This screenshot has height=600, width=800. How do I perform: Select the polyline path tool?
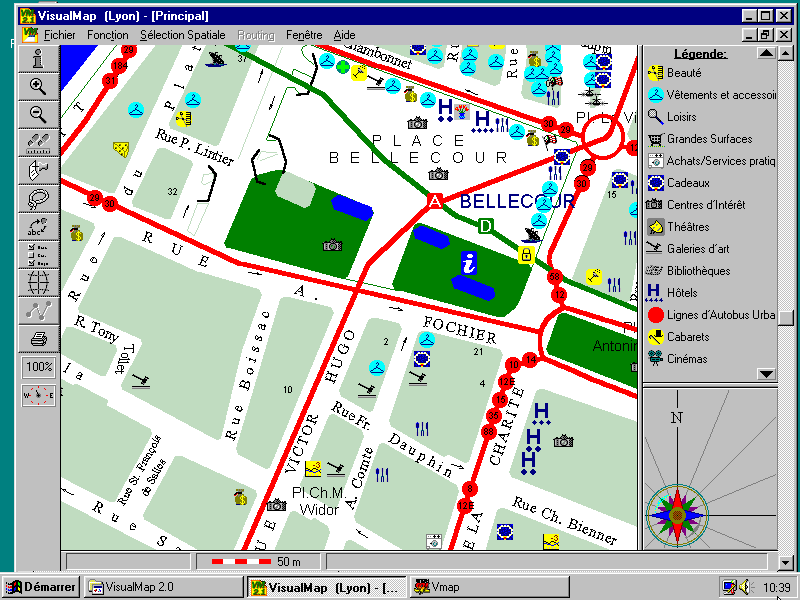39,310
